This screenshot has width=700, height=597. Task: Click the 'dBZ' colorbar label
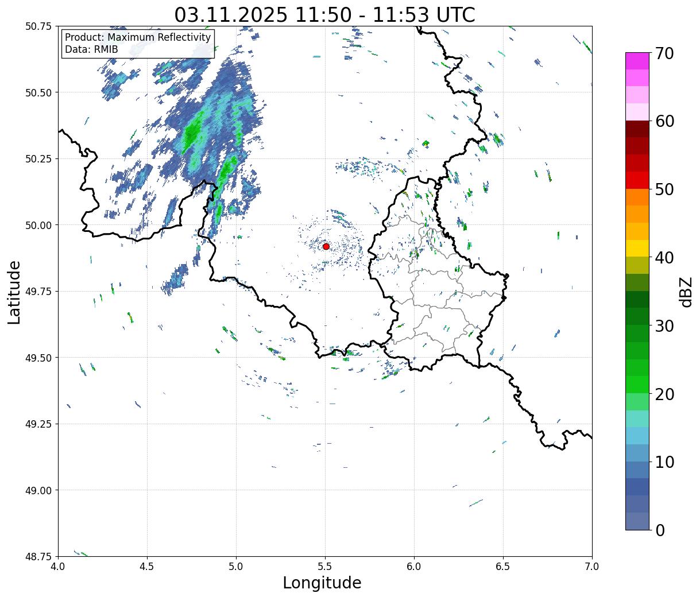pos(686,292)
